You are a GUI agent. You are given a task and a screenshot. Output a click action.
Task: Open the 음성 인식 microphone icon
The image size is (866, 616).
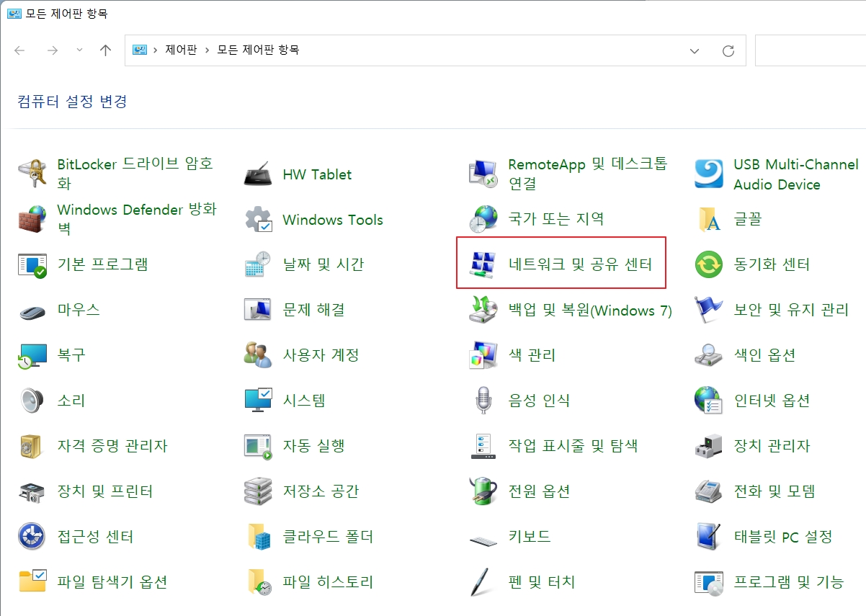pos(483,401)
